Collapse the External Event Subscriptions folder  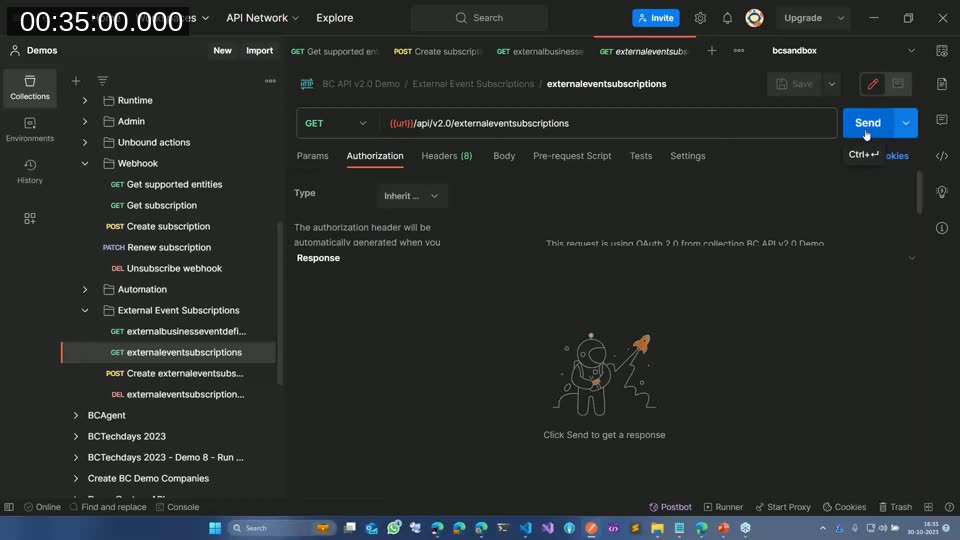pos(85,310)
